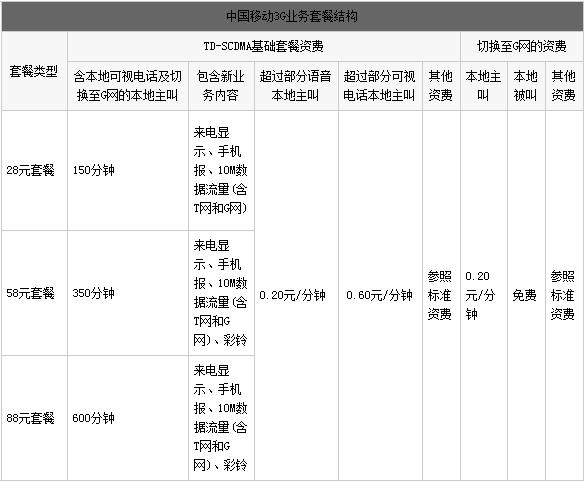Select the 包含新业务内容 column header
The image size is (585, 482).
tap(221, 86)
